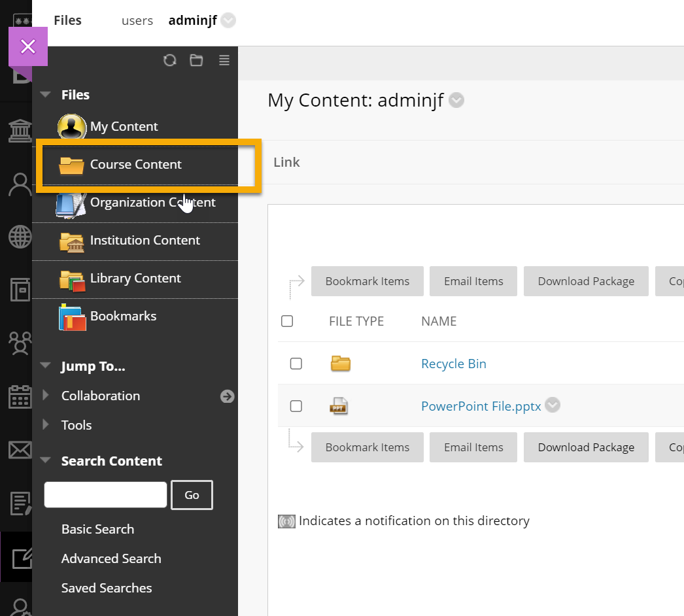684x616 pixels.
Task: Open the dropdown next to PowerPoint File.pptx
Action: (553, 405)
